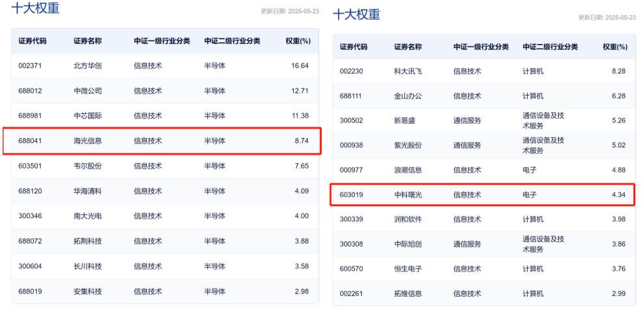Click security code 688981
The height and width of the screenshot is (313, 644).
pos(30,116)
